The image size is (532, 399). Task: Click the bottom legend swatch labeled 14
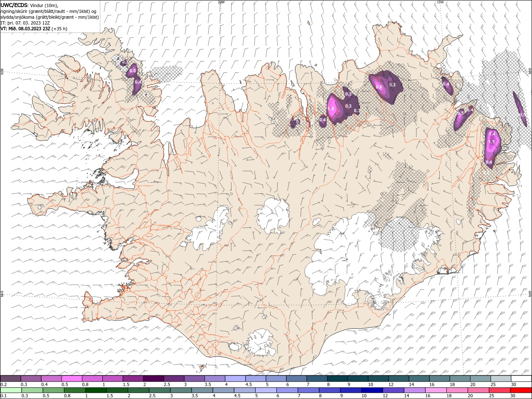coord(414,390)
